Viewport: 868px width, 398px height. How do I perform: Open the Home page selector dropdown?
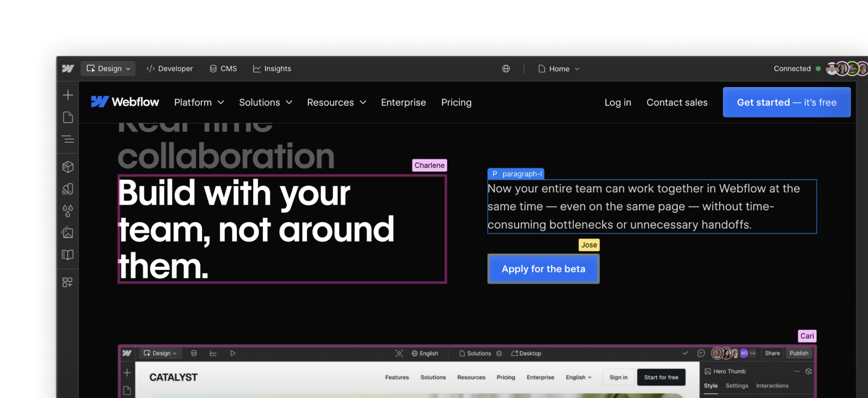559,69
